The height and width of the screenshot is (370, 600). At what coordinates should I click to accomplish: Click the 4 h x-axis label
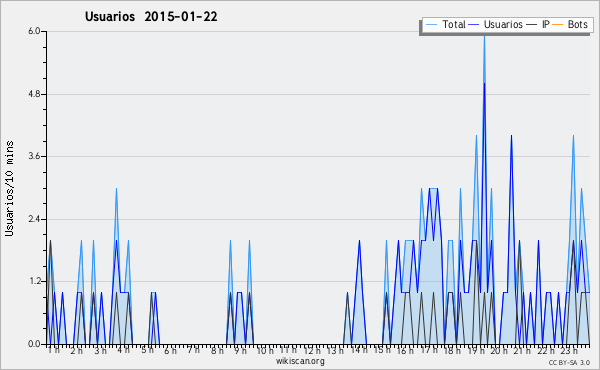[123, 350]
